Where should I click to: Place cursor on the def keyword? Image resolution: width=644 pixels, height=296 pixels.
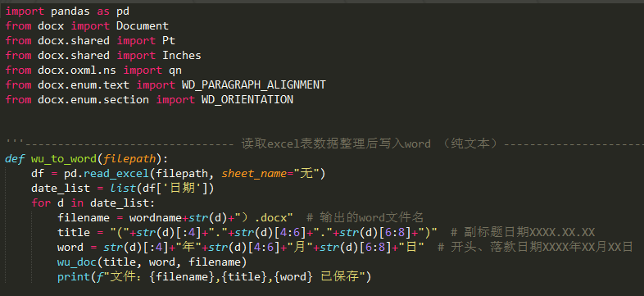click(15, 159)
